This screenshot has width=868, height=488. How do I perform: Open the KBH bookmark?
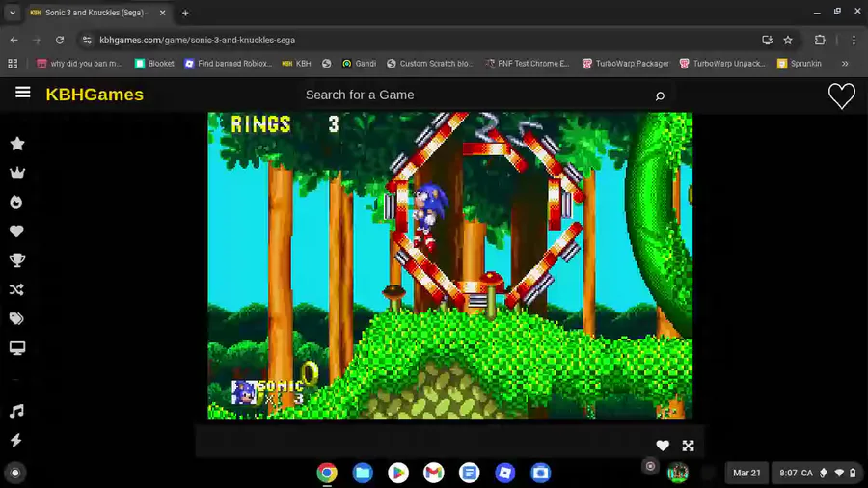tap(297, 64)
